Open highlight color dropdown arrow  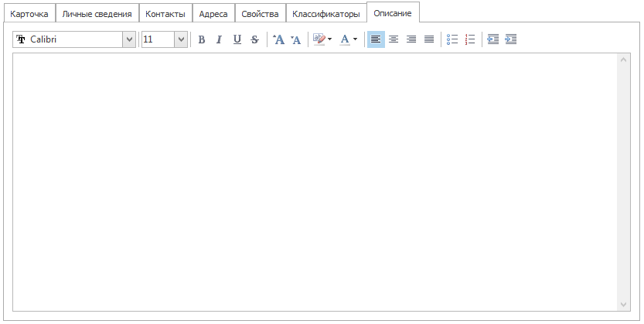[x=330, y=39]
